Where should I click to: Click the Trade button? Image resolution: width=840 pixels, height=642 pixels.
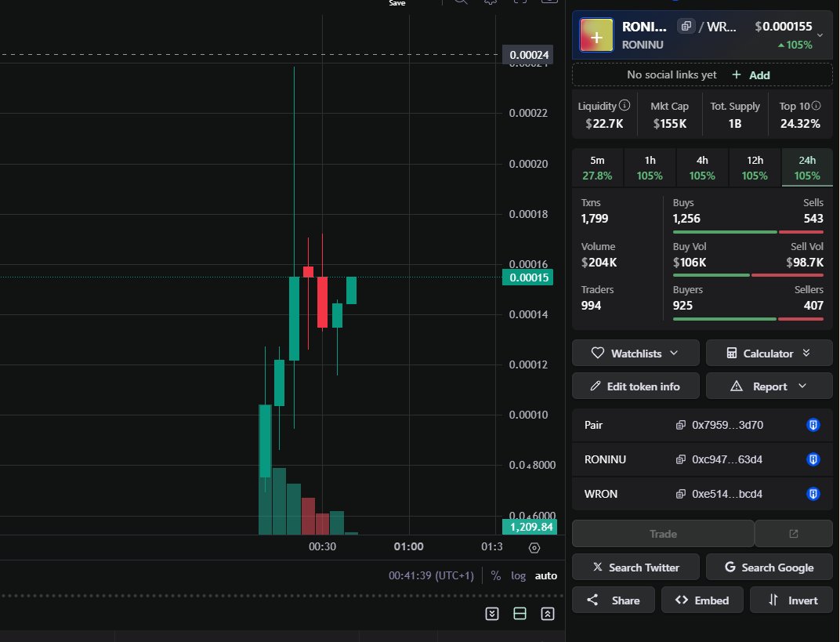(663, 534)
